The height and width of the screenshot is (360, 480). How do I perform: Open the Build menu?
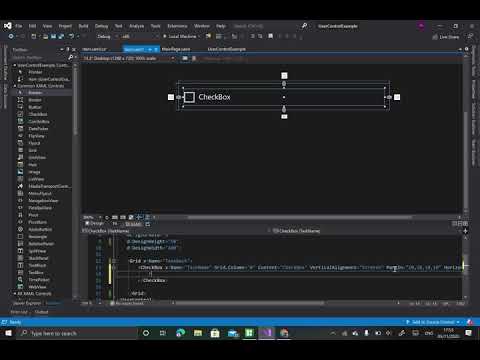click(x=83, y=26)
